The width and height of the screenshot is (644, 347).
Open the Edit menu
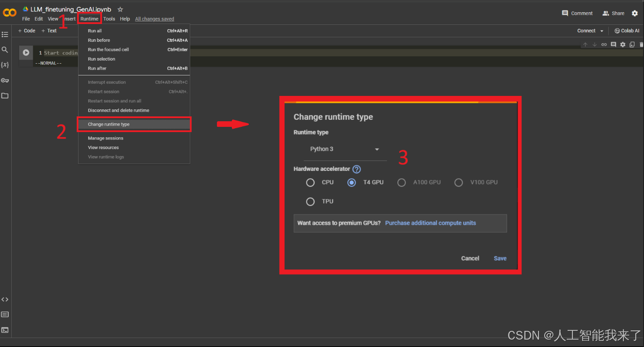point(39,19)
